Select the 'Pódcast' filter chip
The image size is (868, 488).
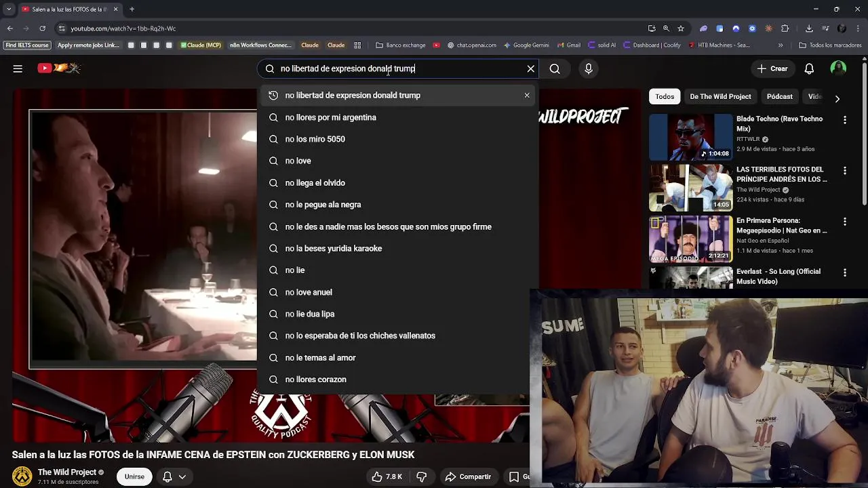coord(780,96)
